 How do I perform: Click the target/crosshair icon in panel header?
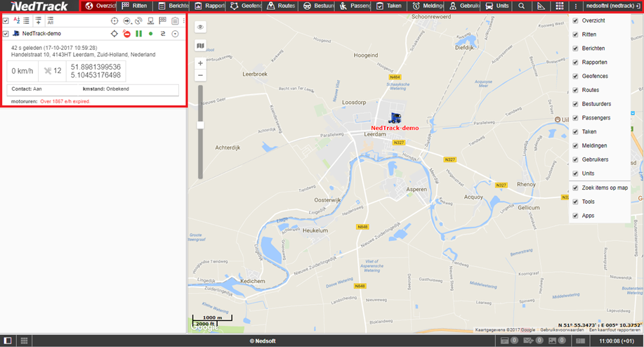click(114, 21)
